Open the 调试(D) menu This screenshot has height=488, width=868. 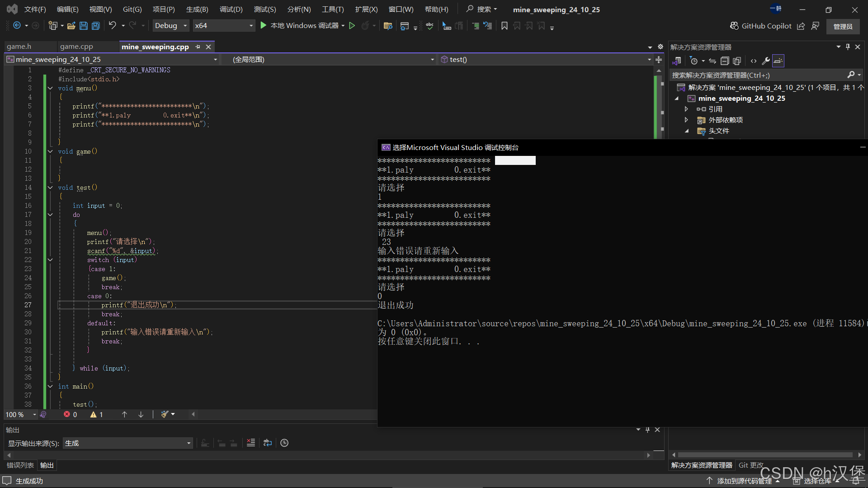coord(231,9)
